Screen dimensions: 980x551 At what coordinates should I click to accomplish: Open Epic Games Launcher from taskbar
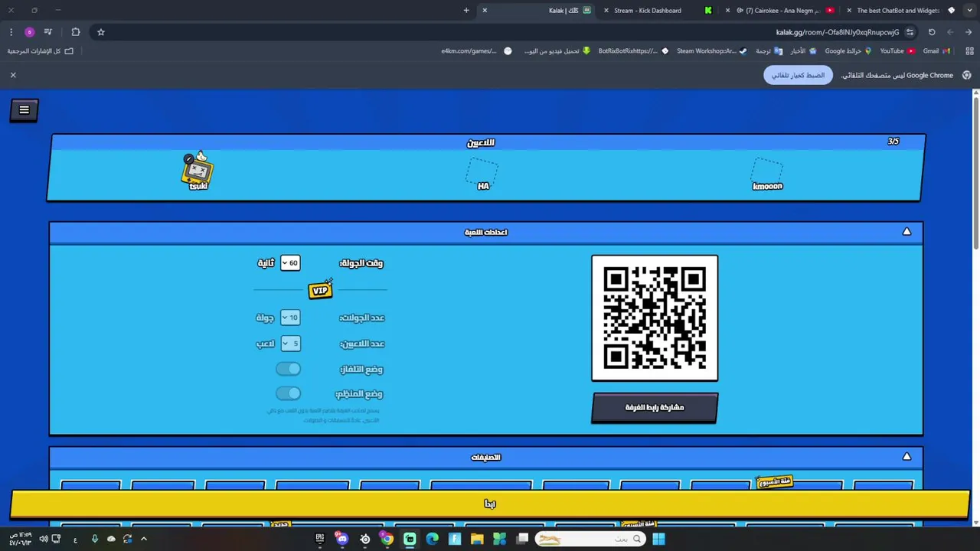pos(320,539)
